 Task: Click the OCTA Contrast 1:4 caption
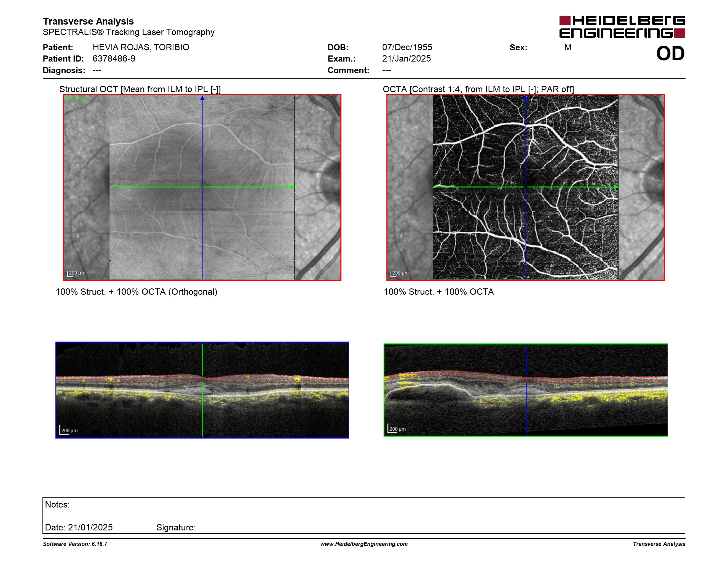click(x=478, y=89)
